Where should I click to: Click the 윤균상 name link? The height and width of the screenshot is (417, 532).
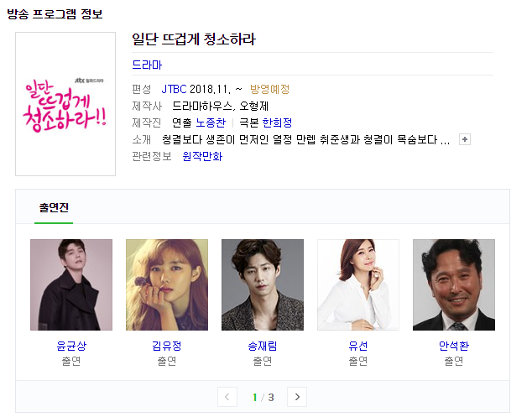pos(71,346)
